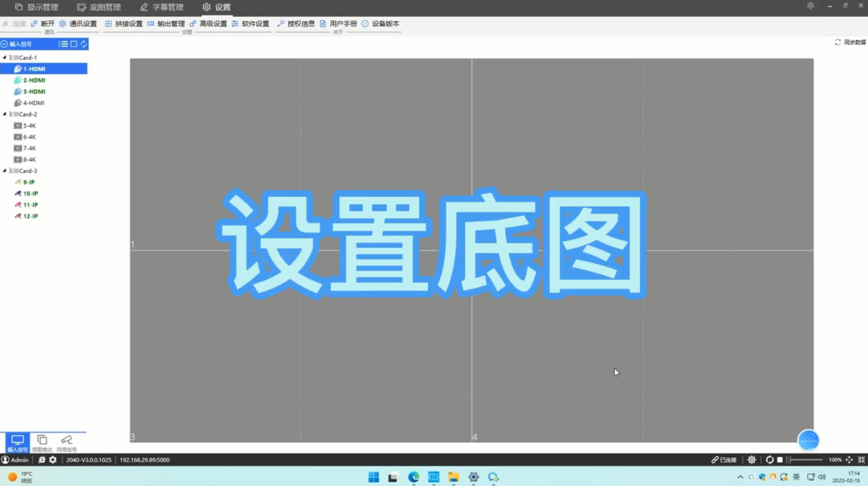868x486 pixels.
Task: Select the 4-HDMI input signal
Action: (29, 103)
